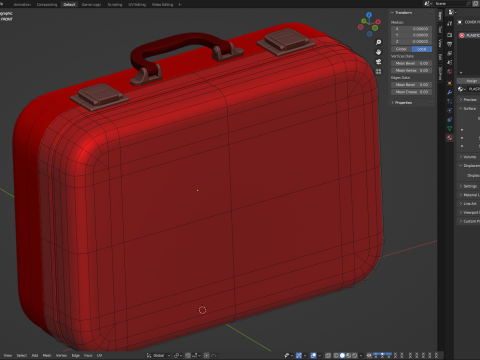Click the Median X value field

(x=411, y=29)
